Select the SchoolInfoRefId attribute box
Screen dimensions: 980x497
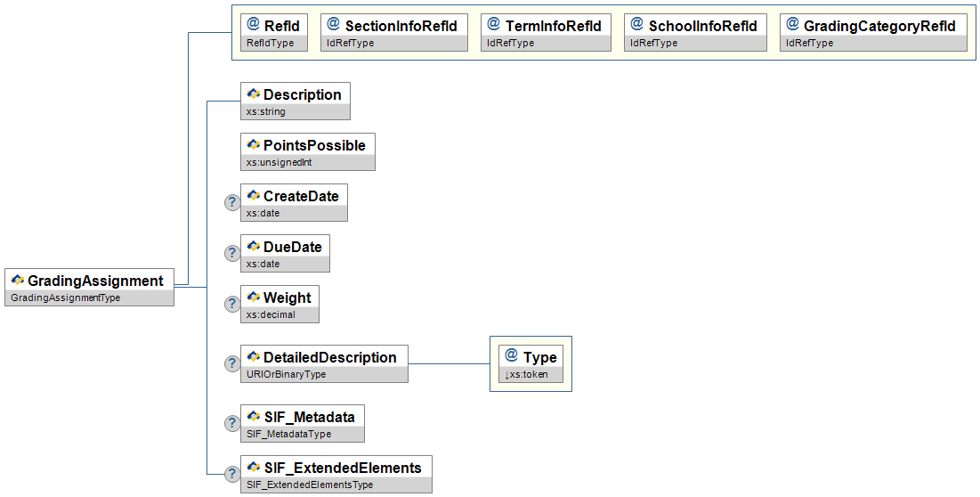pyautogui.click(x=695, y=33)
